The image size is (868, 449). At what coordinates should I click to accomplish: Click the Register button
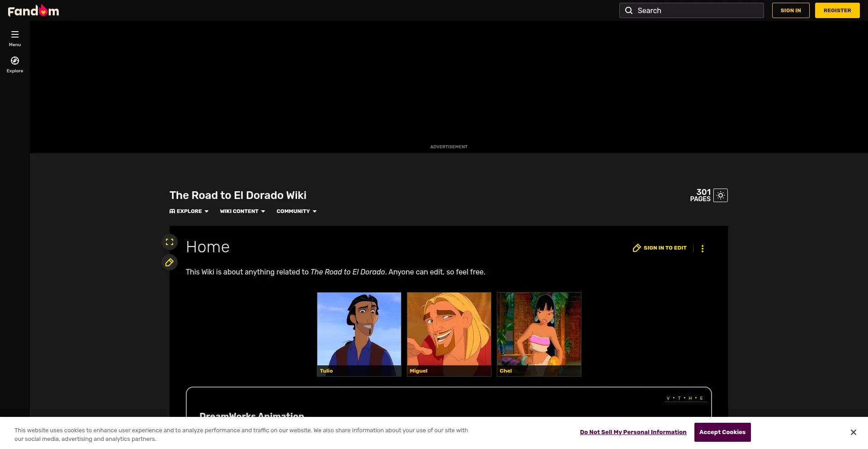pyautogui.click(x=837, y=10)
